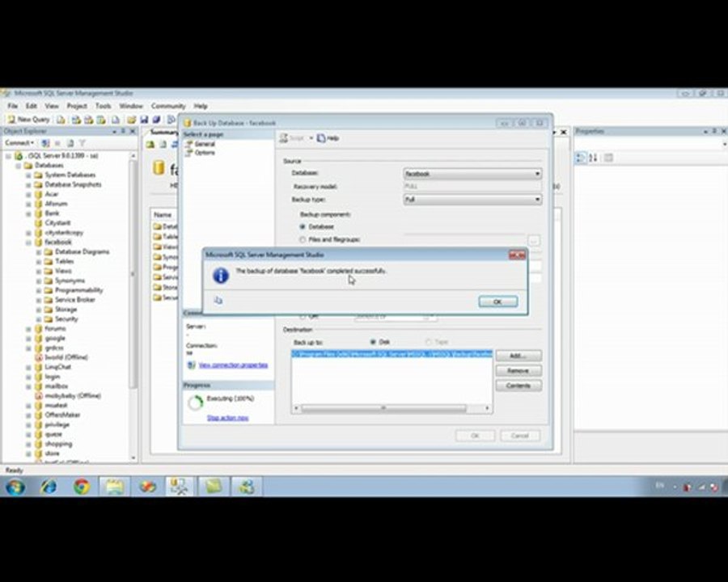Open the Community menu
This screenshot has width=728, height=582.
[168, 106]
